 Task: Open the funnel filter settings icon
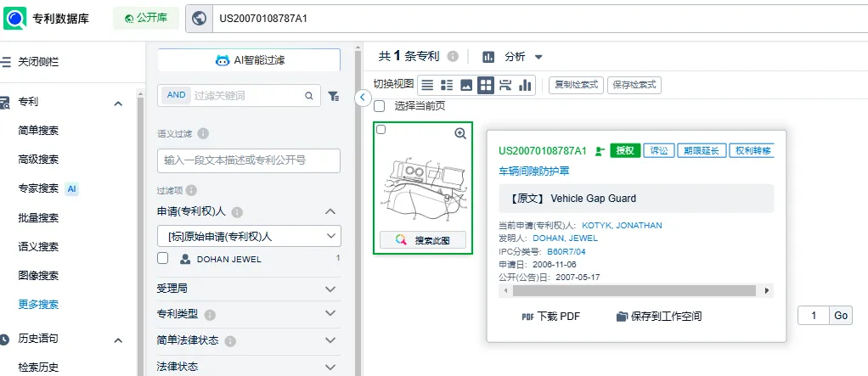click(x=333, y=96)
